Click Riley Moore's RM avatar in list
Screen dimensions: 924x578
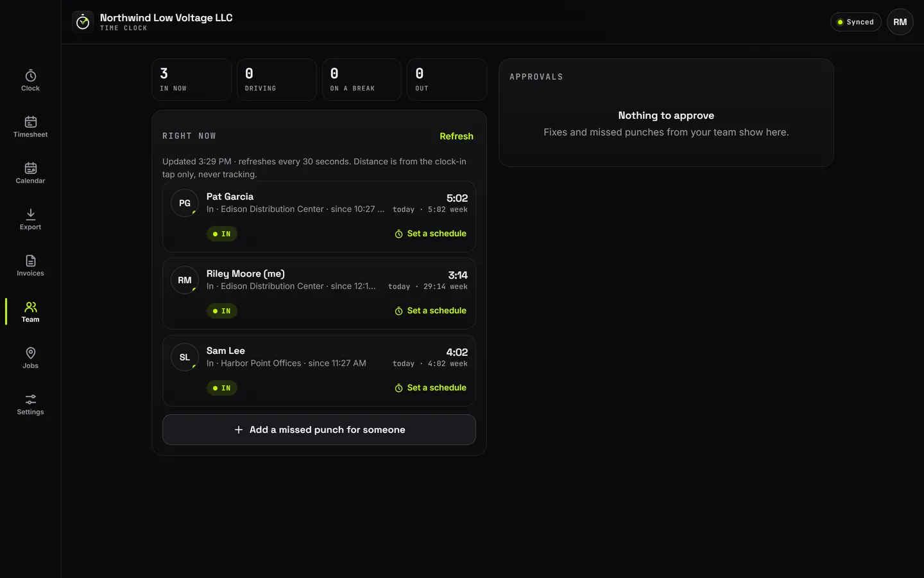tap(185, 280)
